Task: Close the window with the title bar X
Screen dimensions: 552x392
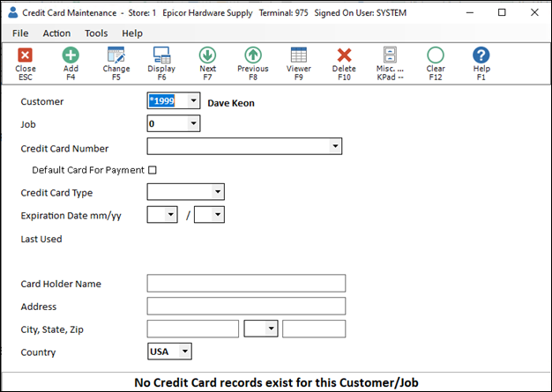Action: coord(534,12)
